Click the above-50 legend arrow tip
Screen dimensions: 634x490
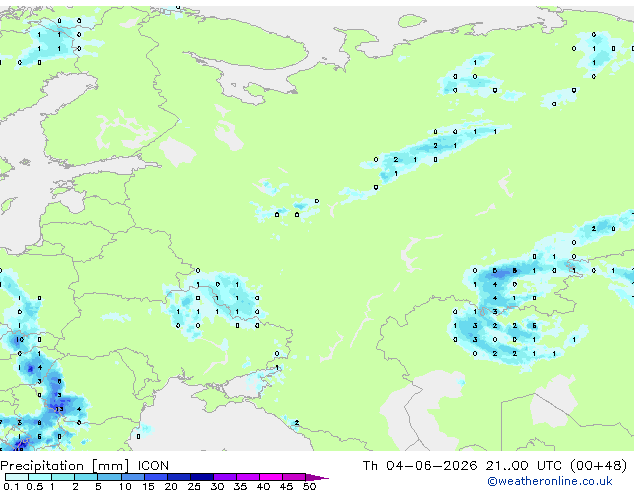(x=317, y=477)
